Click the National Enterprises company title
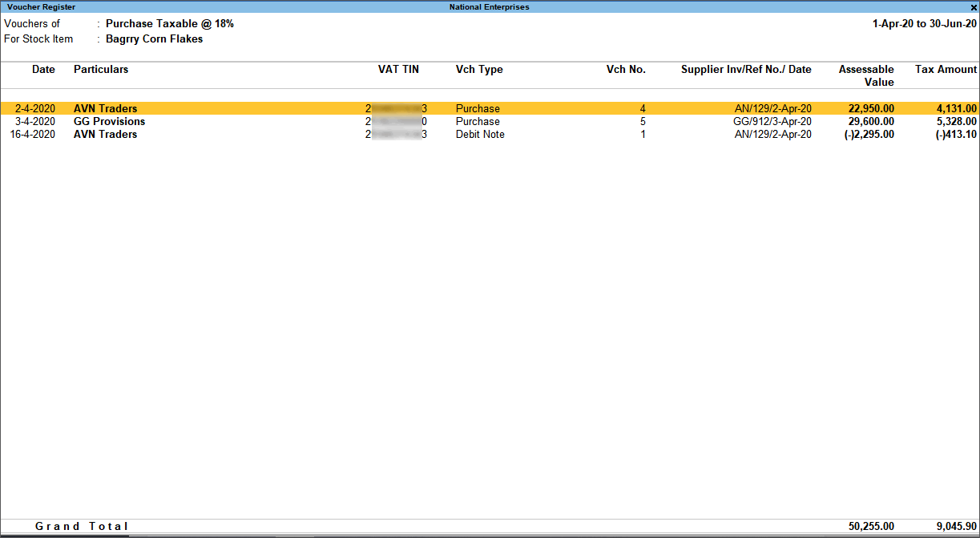The width and height of the screenshot is (980, 538). point(489,7)
